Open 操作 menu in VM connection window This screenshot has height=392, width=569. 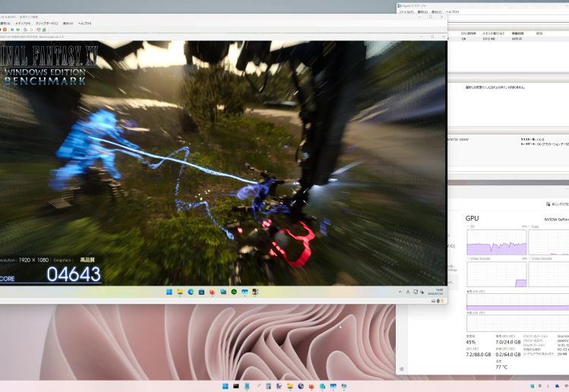(5, 24)
